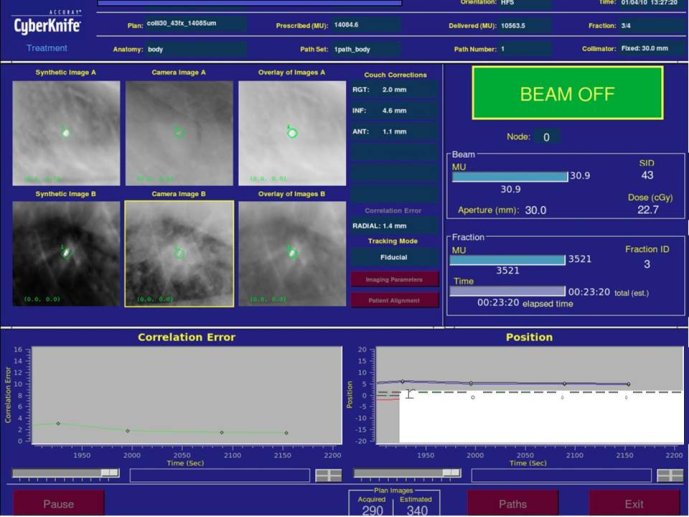Click the Node value 0
Screen dimensions: 689x517
click(546, 137)
